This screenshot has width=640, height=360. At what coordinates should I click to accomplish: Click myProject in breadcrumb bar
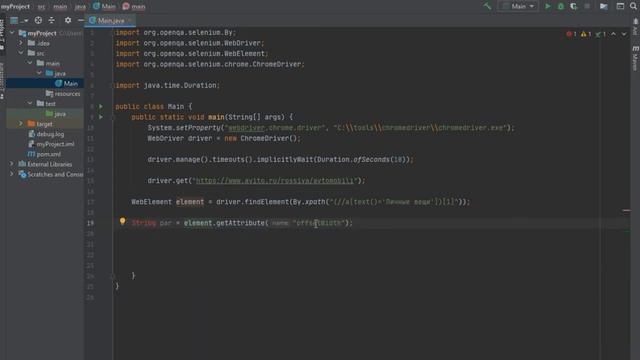[x=15, y=7]
